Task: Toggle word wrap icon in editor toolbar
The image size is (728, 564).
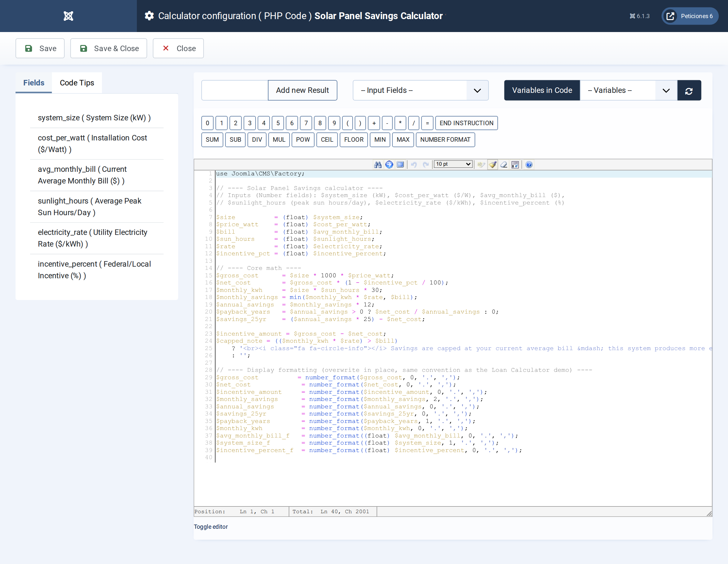Action: (x=515, y=165)
